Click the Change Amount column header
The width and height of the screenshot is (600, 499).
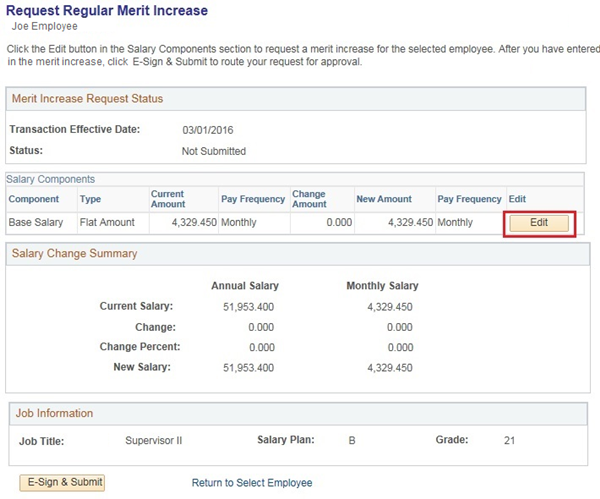pos(309,198)
